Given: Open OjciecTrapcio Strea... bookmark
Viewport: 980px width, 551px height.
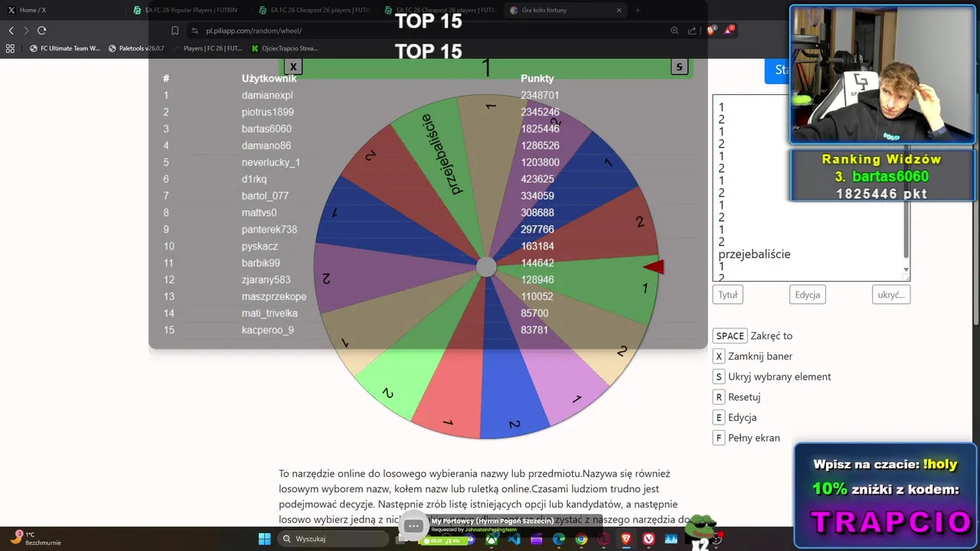Looking at the screenshot, I should [x=284, y=48].
